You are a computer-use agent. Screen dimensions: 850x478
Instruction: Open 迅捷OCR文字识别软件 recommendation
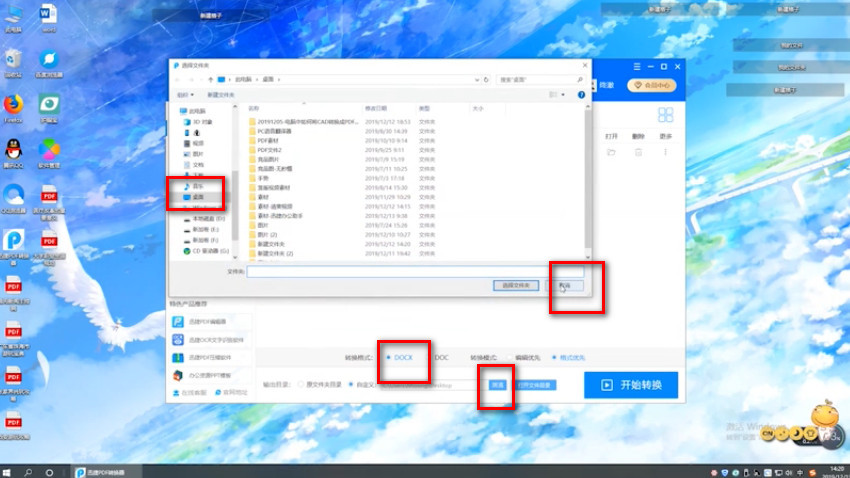tap(209, 340)
